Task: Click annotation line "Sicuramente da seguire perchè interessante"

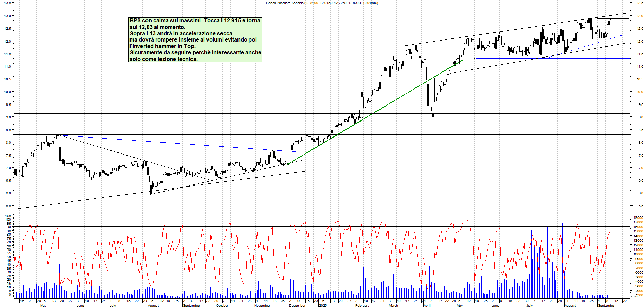Action: tap(187, 52)
